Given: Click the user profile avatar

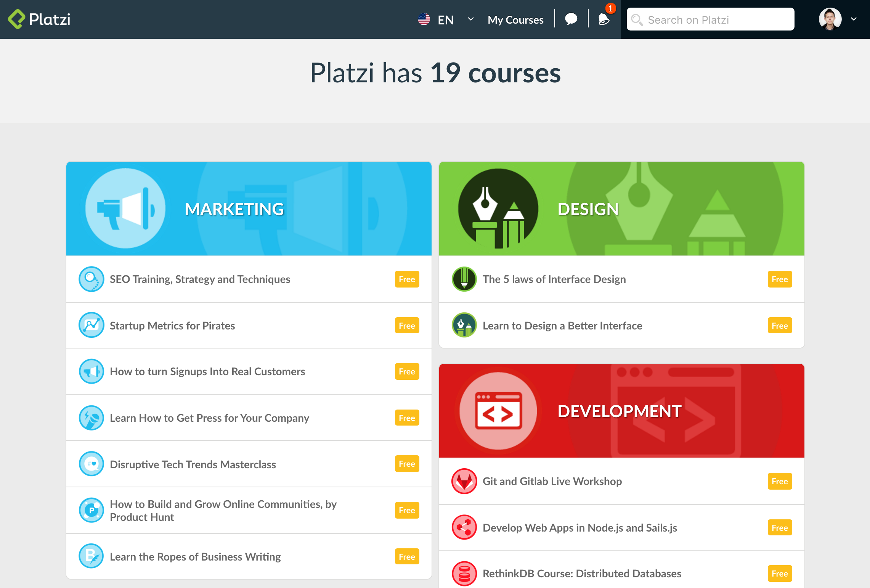Looking at the screenshot, I should tap(830, 19).
